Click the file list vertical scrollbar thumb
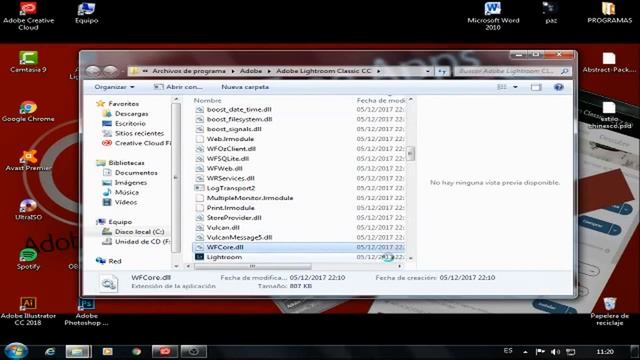Image resolution: width=640 pixels, height=360 pixels. (x=410, y=154)
